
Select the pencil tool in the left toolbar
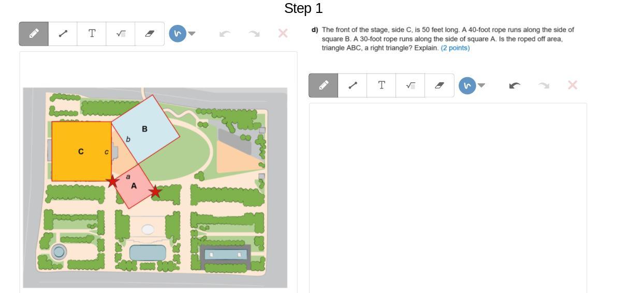coord(34,34)
